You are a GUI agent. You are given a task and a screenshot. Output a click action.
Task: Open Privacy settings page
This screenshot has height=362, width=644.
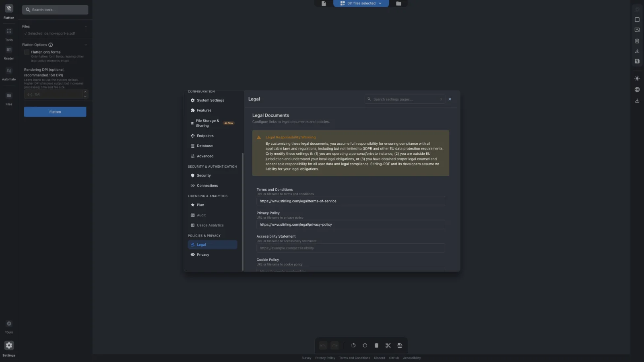(213, 255)
